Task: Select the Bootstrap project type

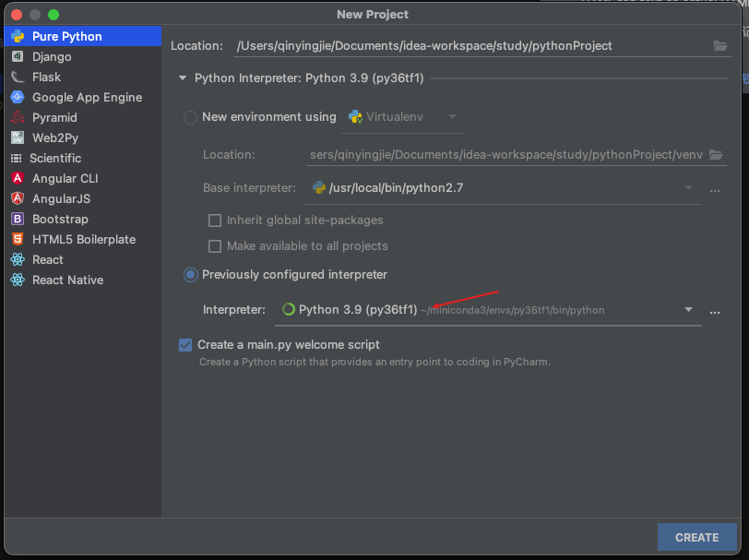Action: (83, 220)
